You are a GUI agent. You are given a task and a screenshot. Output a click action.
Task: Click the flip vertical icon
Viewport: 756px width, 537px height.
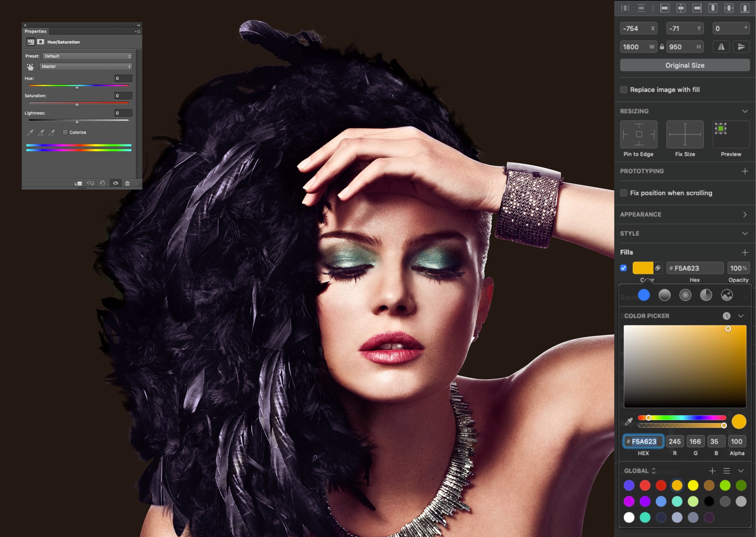(741, 47)
